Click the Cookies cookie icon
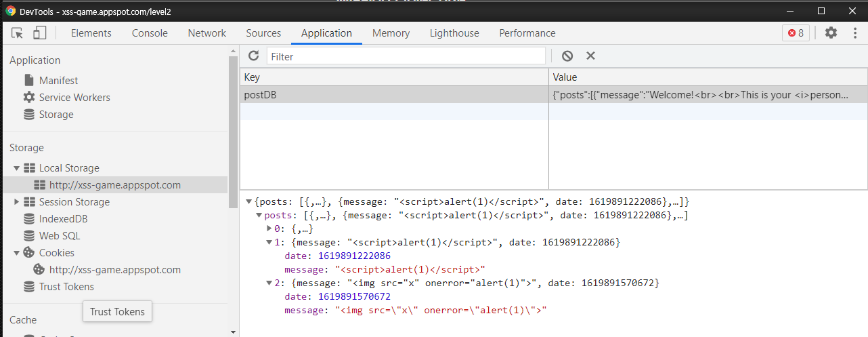The image size is (868, 337). click(x=29, y=252)
